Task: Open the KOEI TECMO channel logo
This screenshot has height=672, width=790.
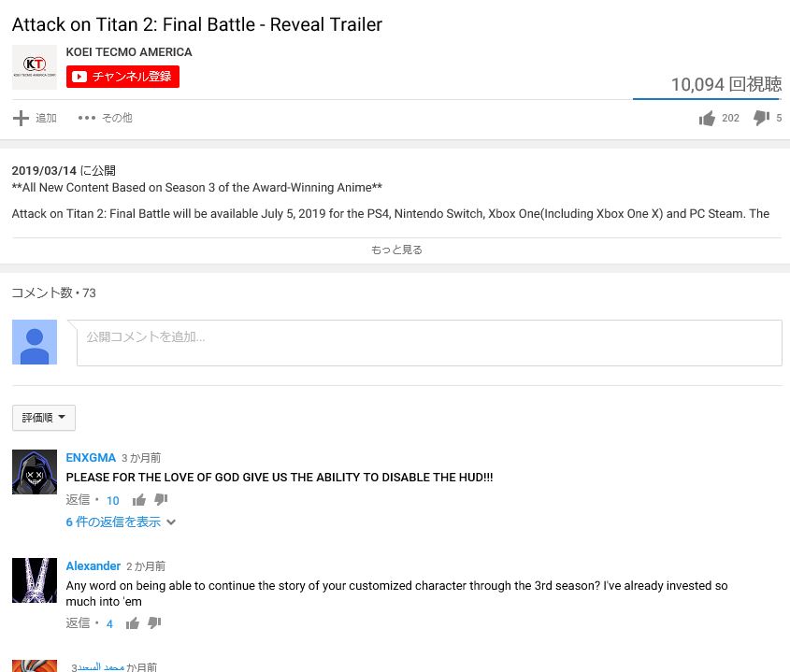Action: click(35, 67)
